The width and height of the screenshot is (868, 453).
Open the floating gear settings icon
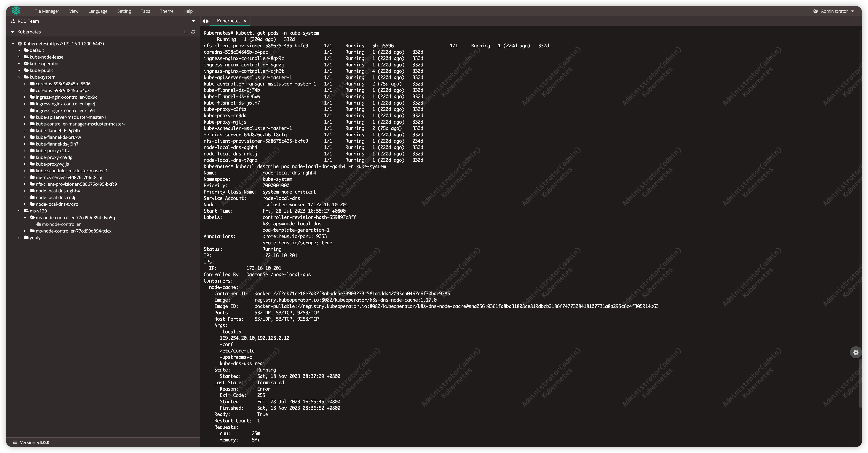(x=855, y=352)
